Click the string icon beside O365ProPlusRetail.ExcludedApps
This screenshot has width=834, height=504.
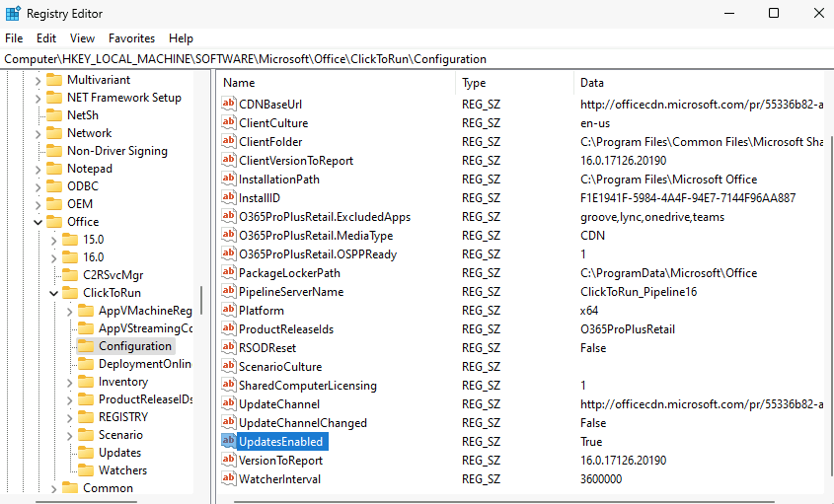pos(229,216)
